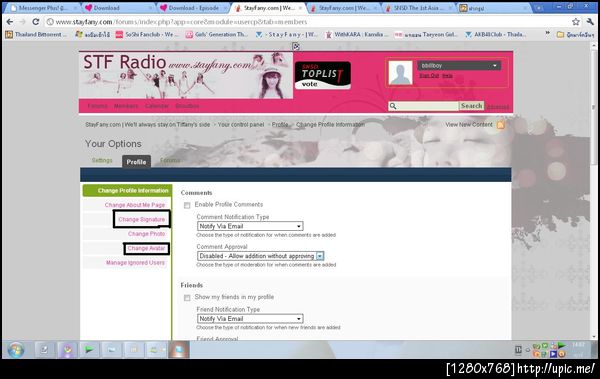The image size is (600, 379).
Task: Click the browser address bar
Action: tap(306, 22)
